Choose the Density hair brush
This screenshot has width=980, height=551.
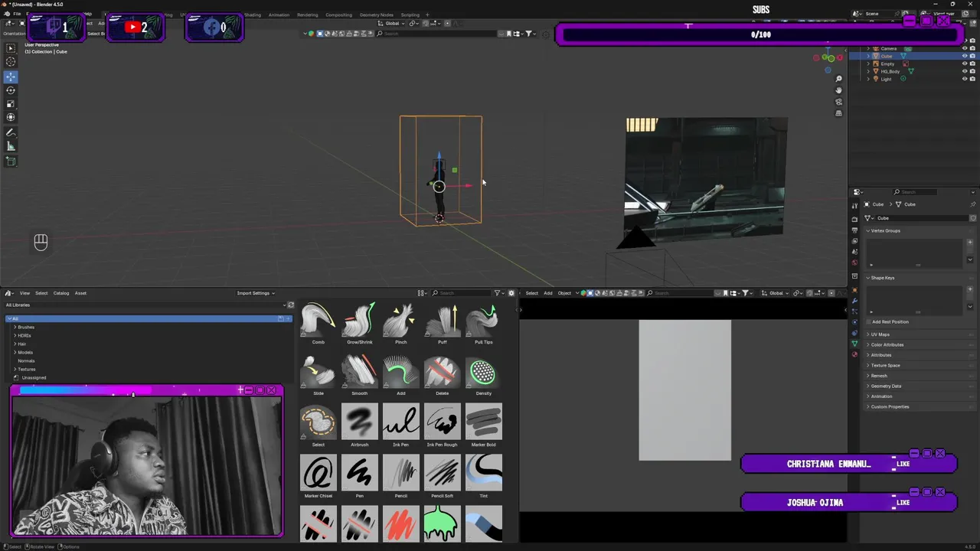pos(484,376)
